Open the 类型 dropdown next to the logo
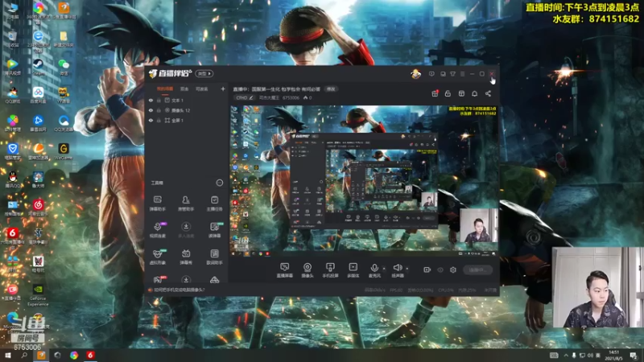Image resolution: width=644 pixels, height=362 pixels. 204,73
